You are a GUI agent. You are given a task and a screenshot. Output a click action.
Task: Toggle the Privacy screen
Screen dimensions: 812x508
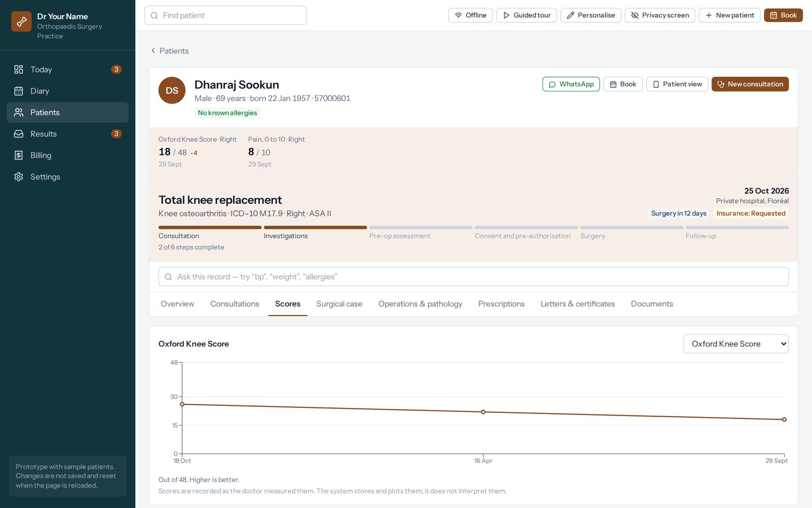coord(660,15)
